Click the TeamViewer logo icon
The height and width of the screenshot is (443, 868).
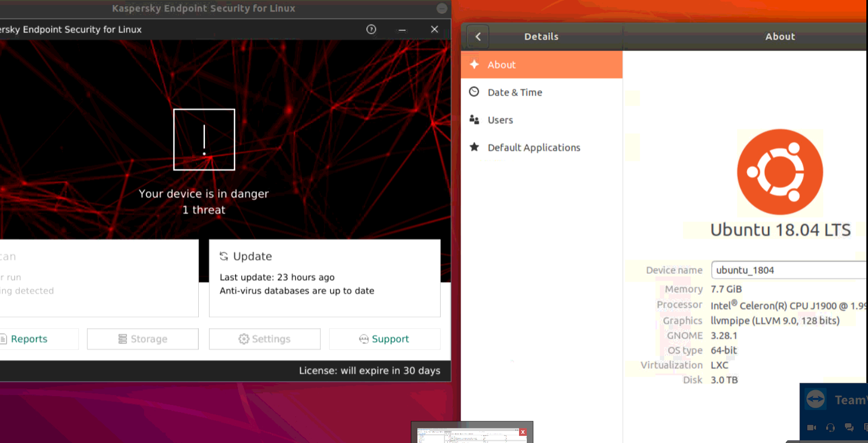coord(816,399)
